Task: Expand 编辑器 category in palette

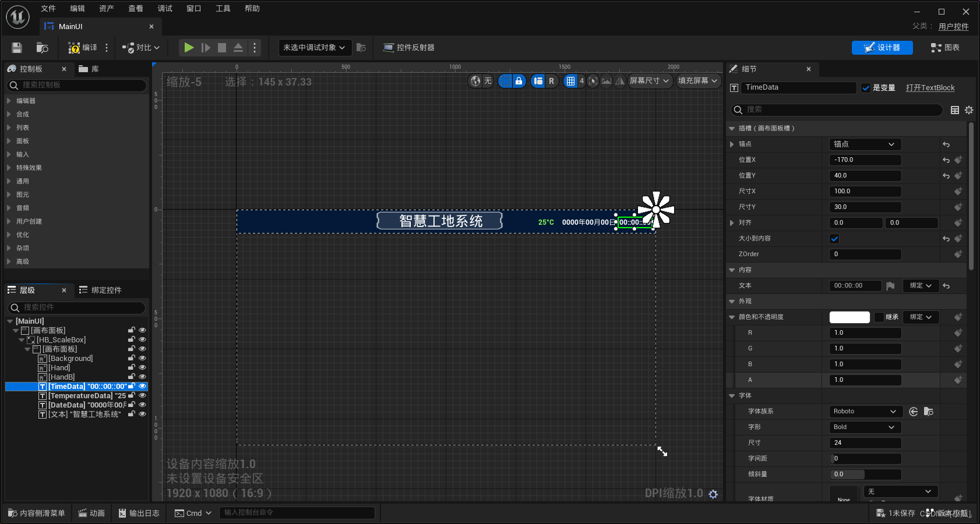Action: pyautogui.click(x=9, y=101)
